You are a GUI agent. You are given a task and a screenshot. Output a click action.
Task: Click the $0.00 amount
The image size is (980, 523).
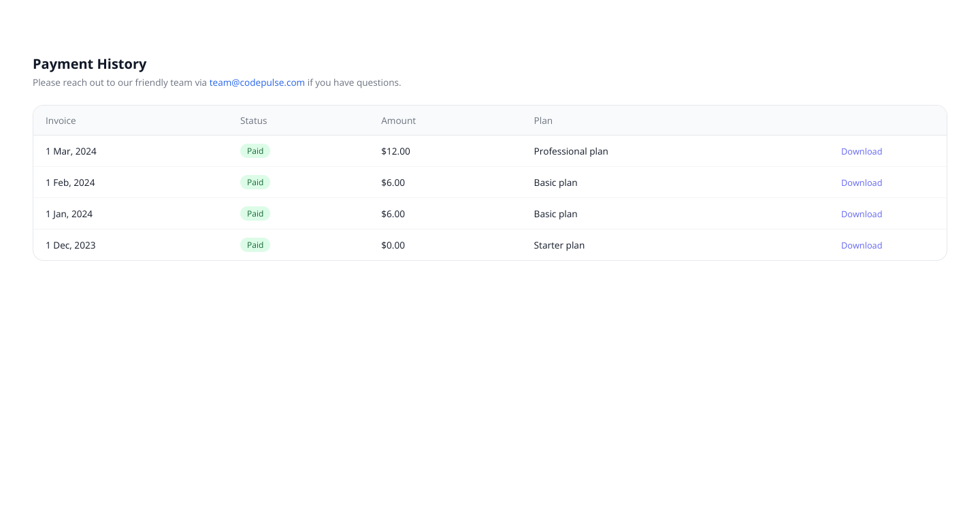coord(393,245)
